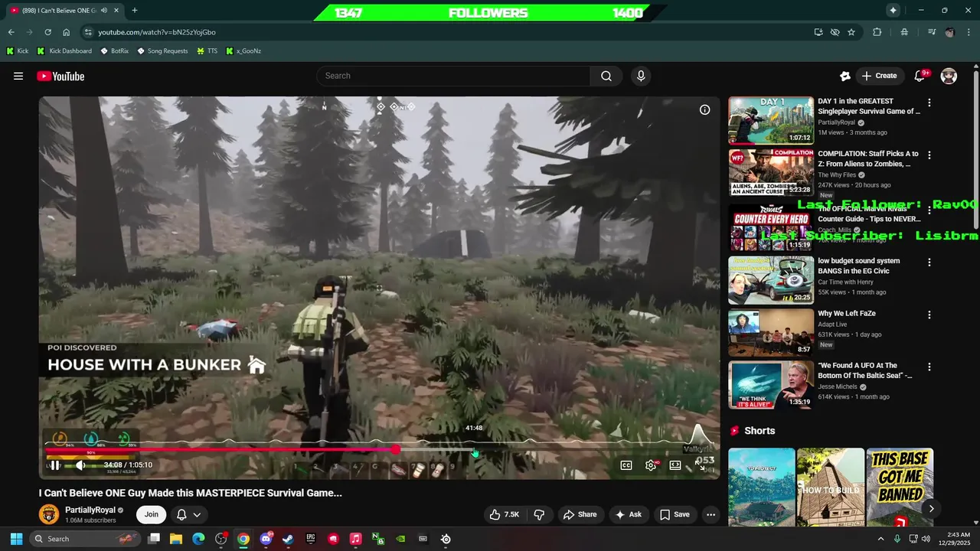Open Chrome three-dot menu
The width and height of the screenshot is (980, 551).
pyautogui.click(x=968, y=32)
